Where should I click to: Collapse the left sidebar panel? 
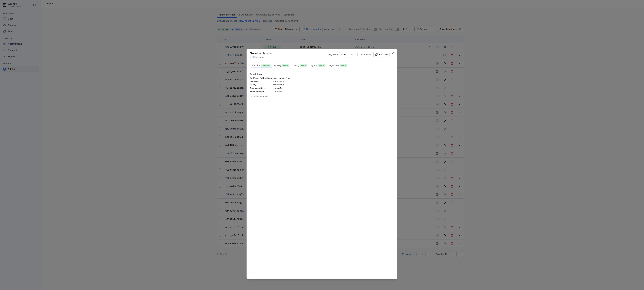(35, 5)
